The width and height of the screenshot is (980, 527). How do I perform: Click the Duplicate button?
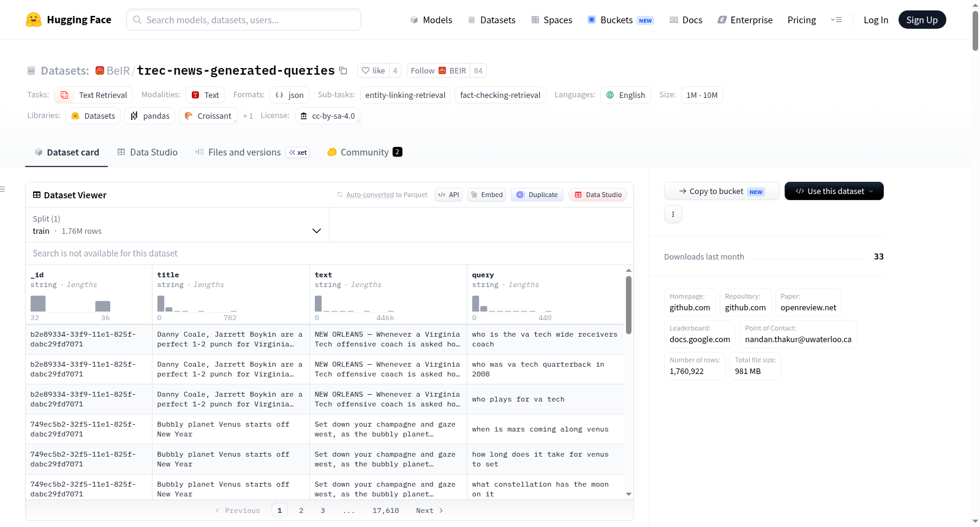[537, 195]
